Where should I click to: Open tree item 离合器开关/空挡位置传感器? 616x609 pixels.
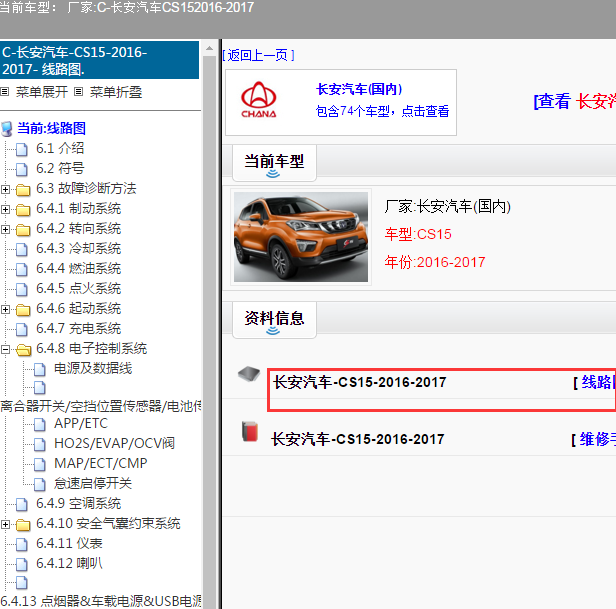[101, 406]
